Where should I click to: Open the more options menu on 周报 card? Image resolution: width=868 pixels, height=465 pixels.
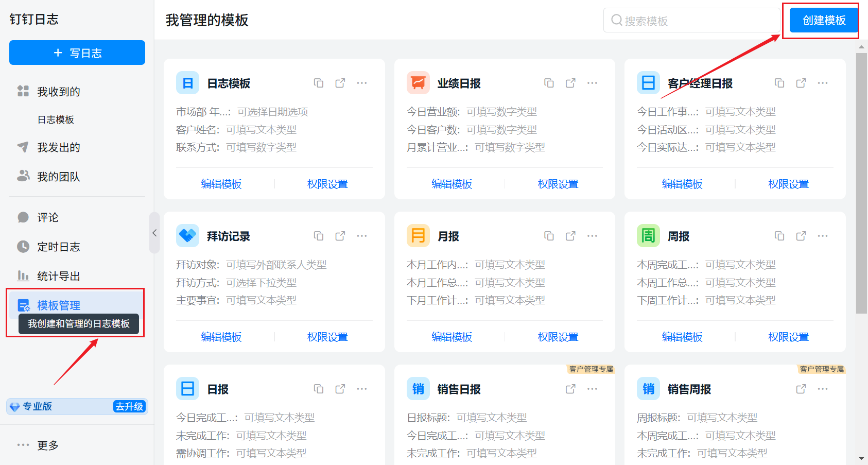click(823, 236)
